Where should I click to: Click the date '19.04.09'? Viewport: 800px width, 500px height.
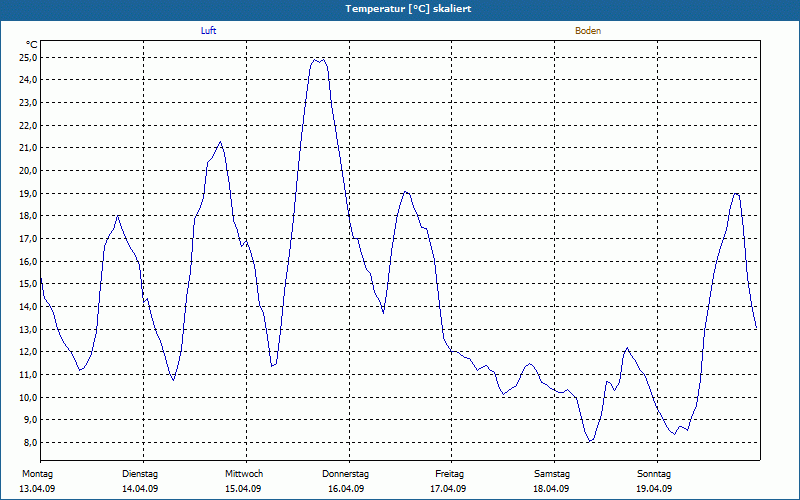tap(654, 489)
